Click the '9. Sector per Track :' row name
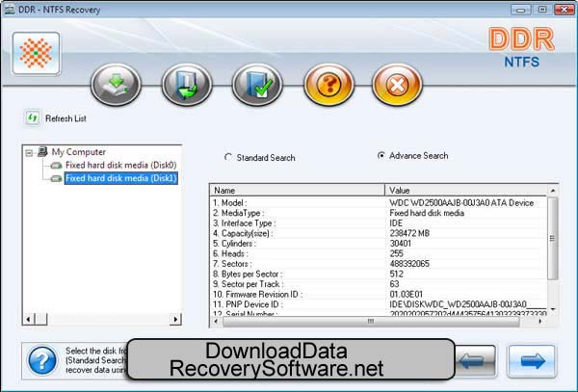578x392 pixels. click(x=249, y=284)
